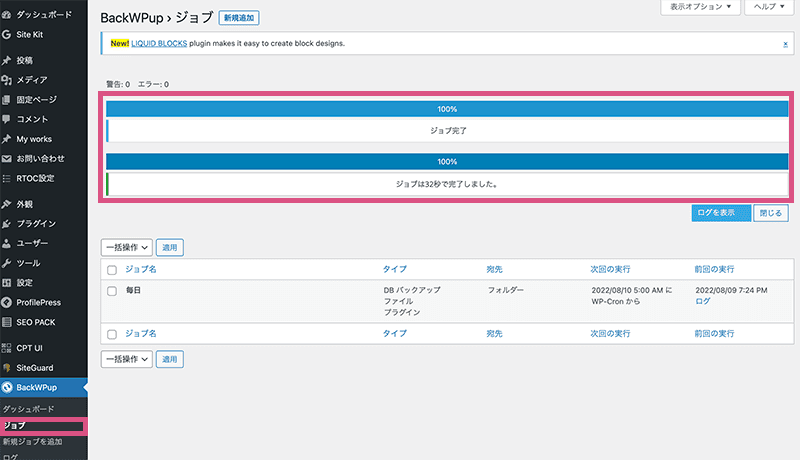800x460 pixels.
Task: Open the My works menu
Action: (34, 139)
